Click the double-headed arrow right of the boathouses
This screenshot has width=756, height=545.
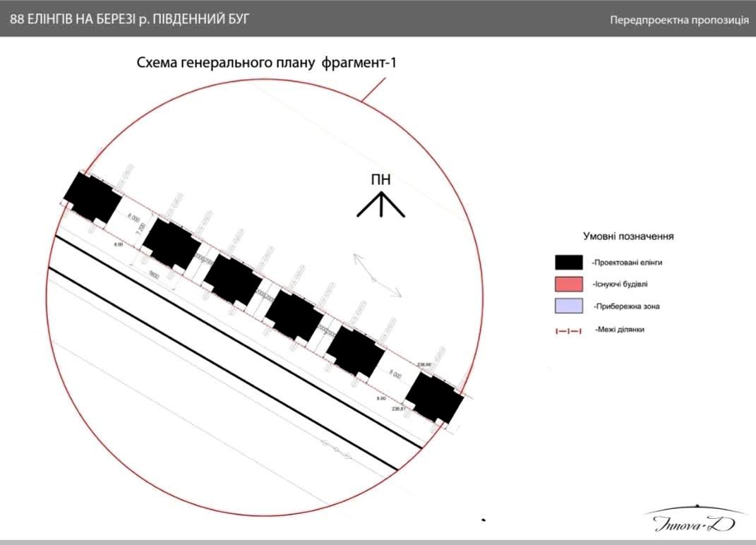coord(378,275)
